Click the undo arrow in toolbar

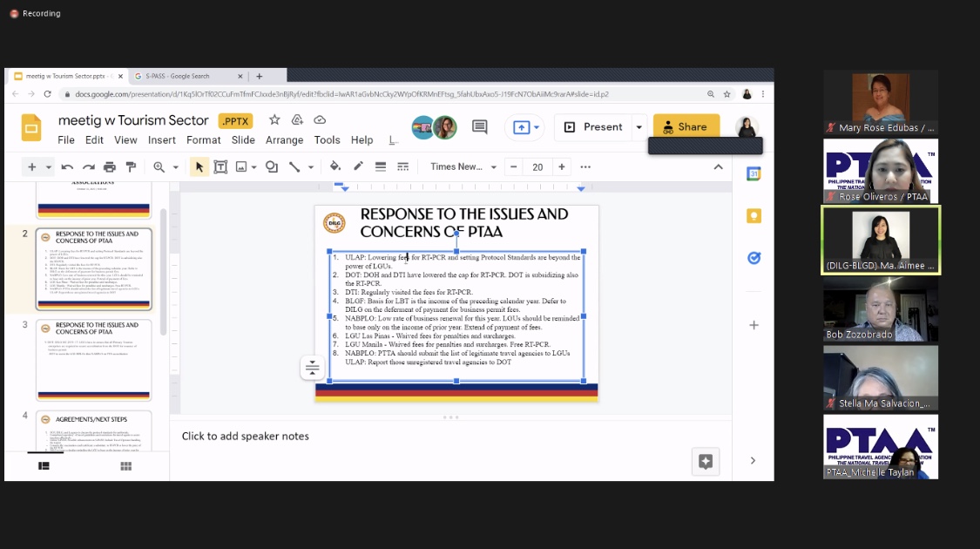coord(67,167)
